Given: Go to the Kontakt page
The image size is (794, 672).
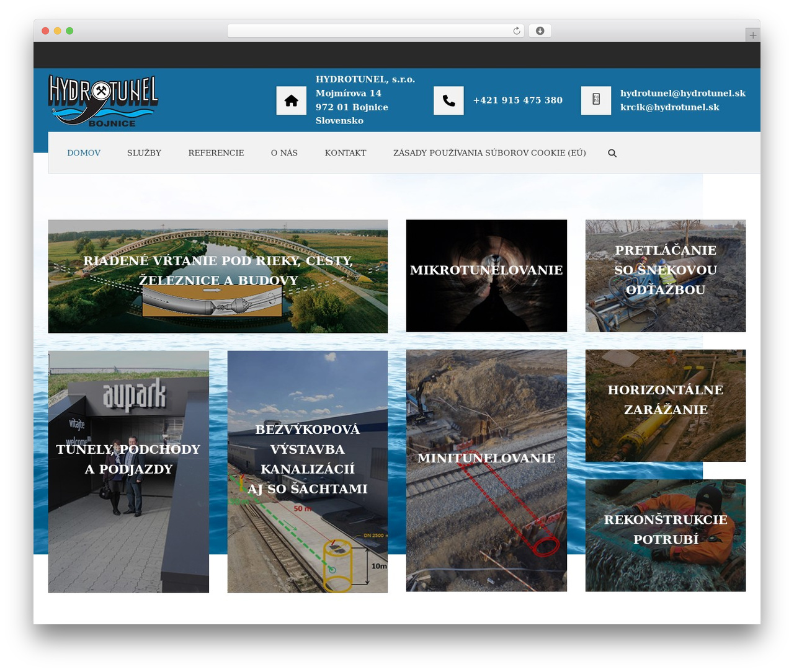Looking at the screenshot, I should pos(346,153).
